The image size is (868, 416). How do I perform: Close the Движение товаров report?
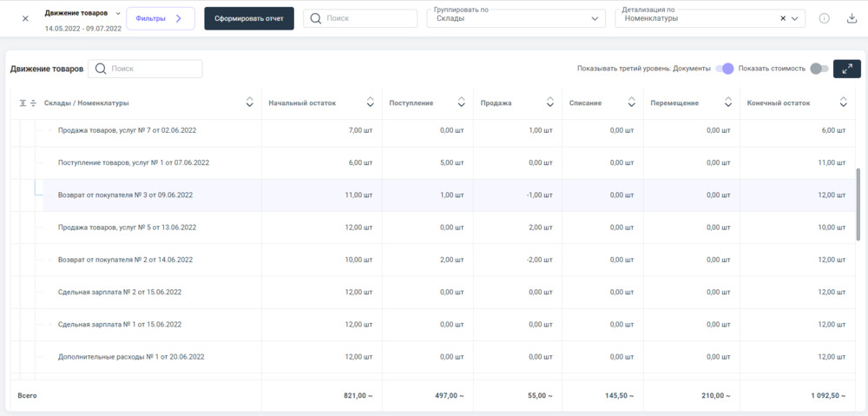coord(25,18)
